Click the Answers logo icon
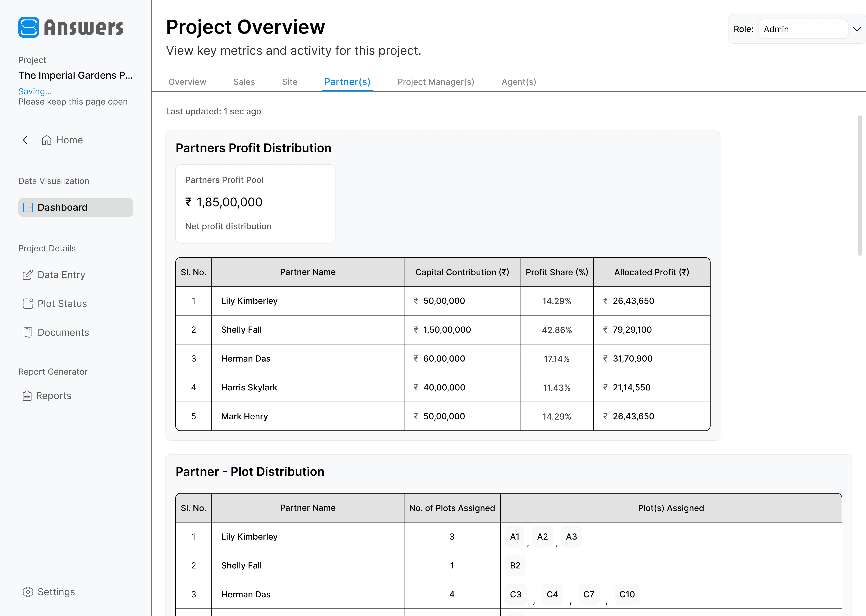 coord(29,27)
